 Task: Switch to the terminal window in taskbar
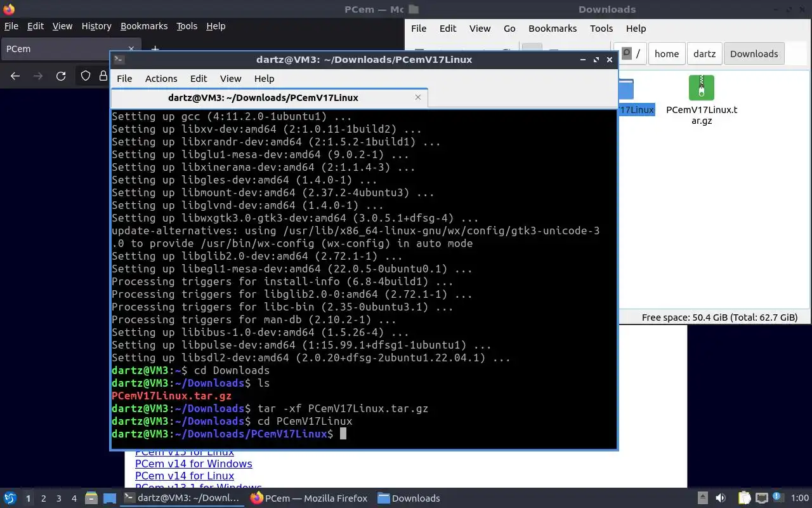point(182,498)
